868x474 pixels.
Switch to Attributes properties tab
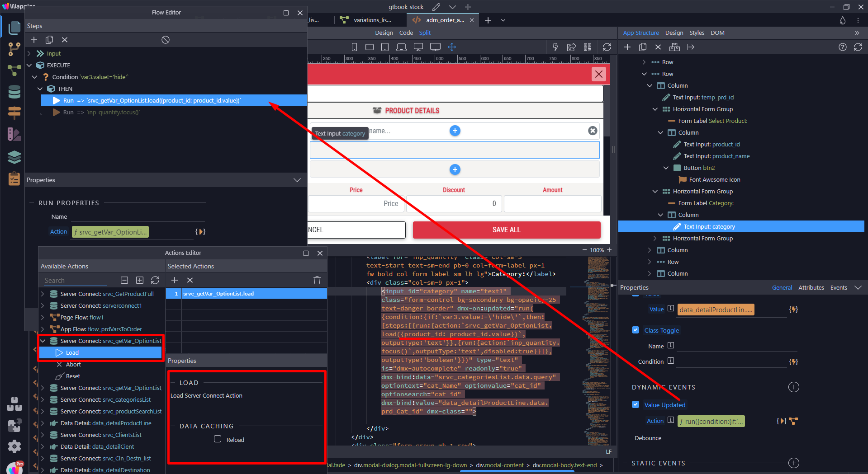tap(811, 287)
